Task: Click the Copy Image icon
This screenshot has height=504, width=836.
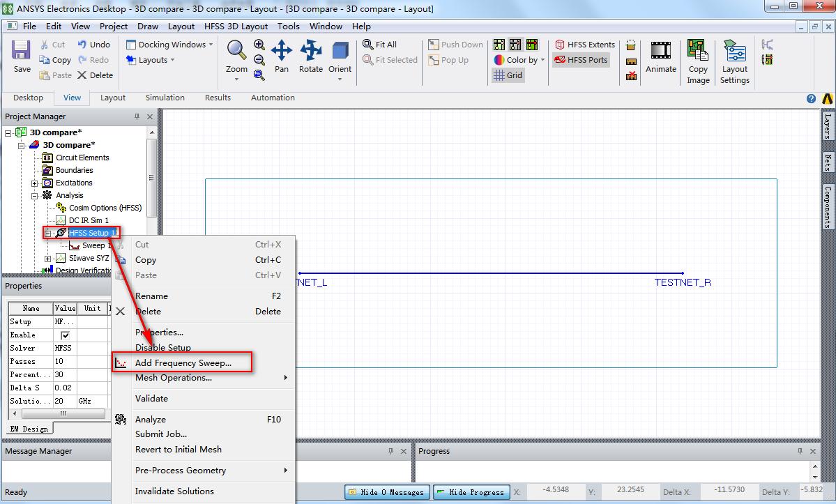Action: [698, 61]
